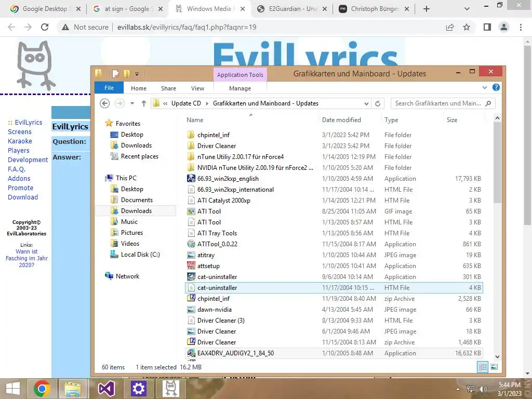Click the Windows Start button
This screenshot has width=532, height=399.
[x=13, y=389]
